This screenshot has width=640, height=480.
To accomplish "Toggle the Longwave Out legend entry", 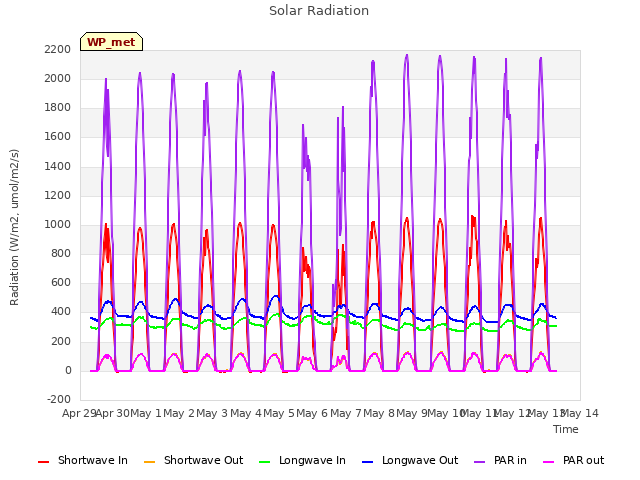I will pos(410,460).
